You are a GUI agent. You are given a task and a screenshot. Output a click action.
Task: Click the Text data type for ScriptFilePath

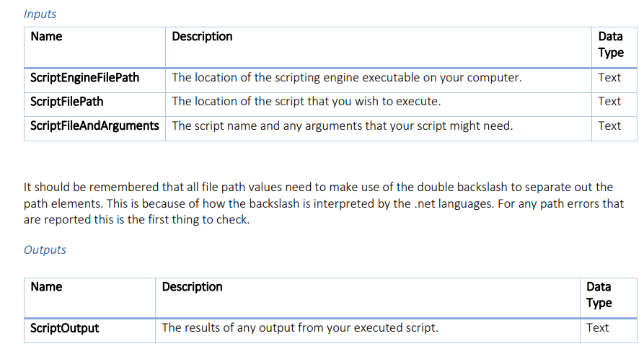[x=609, y=102]
